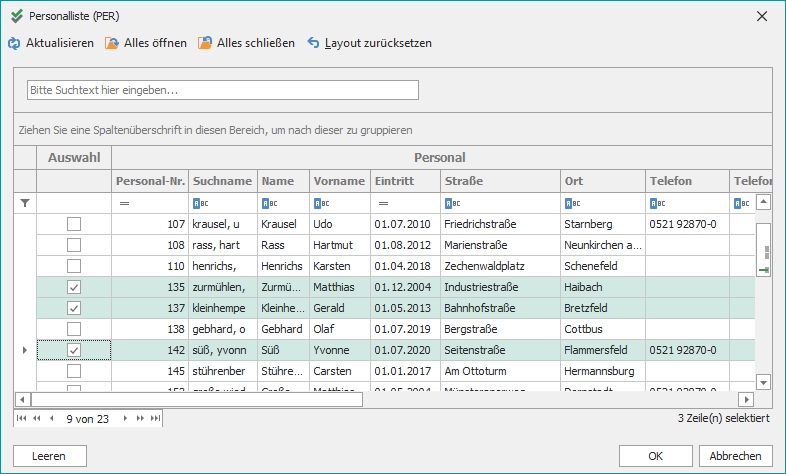Screen dimensions: 786x474
Task: Click the Layout zurücksetzen undo arrow icon
Action: point(313,43)
